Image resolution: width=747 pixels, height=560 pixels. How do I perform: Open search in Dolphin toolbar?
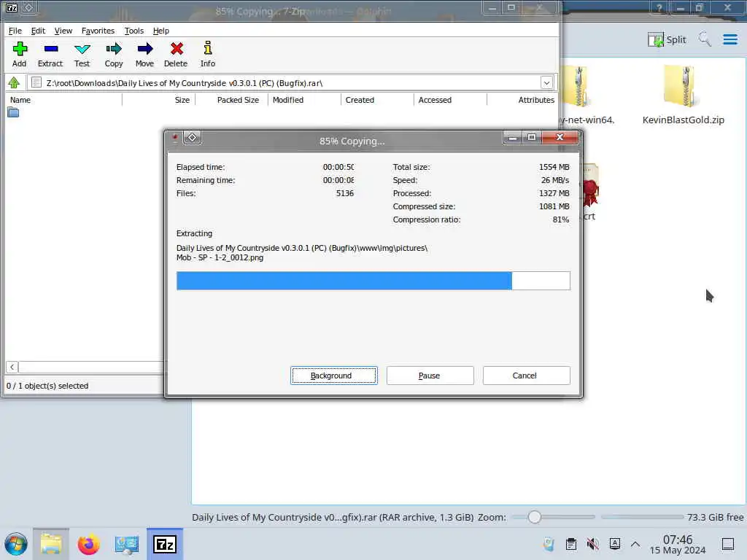coord(705,39)
